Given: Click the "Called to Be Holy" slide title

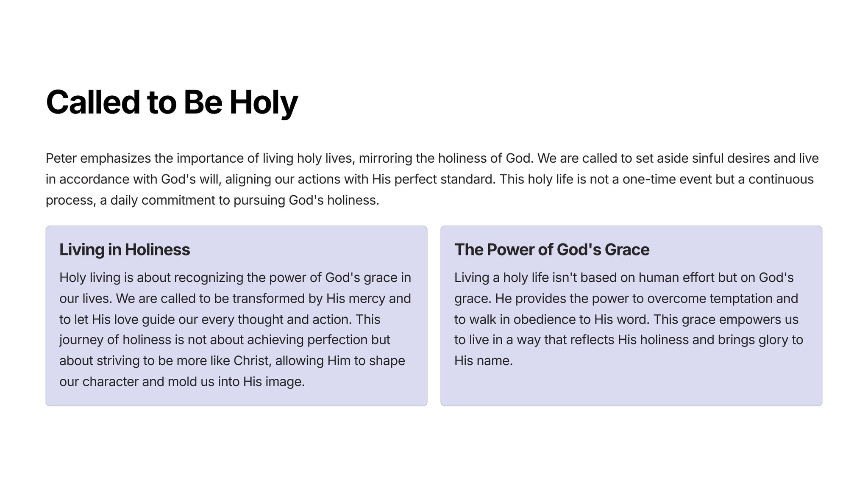Looking at the screenshot, I should (172, 103).
